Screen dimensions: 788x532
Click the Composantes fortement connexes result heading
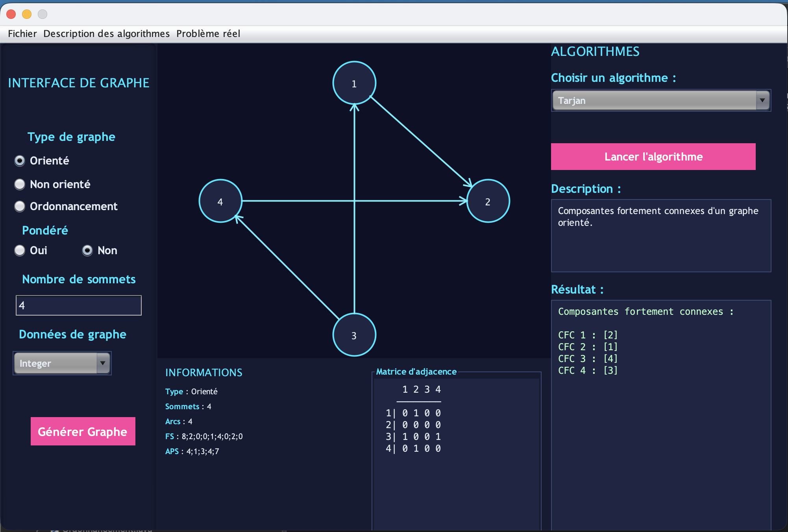click(x=646, y=311)
